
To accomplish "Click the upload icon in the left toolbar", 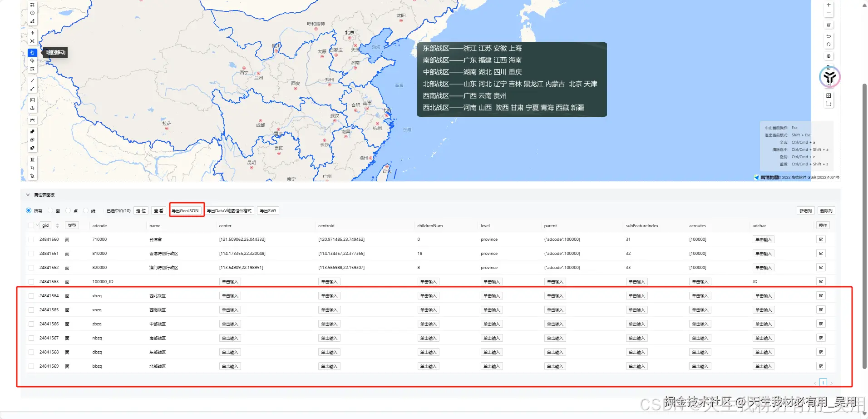I will 32,108.
